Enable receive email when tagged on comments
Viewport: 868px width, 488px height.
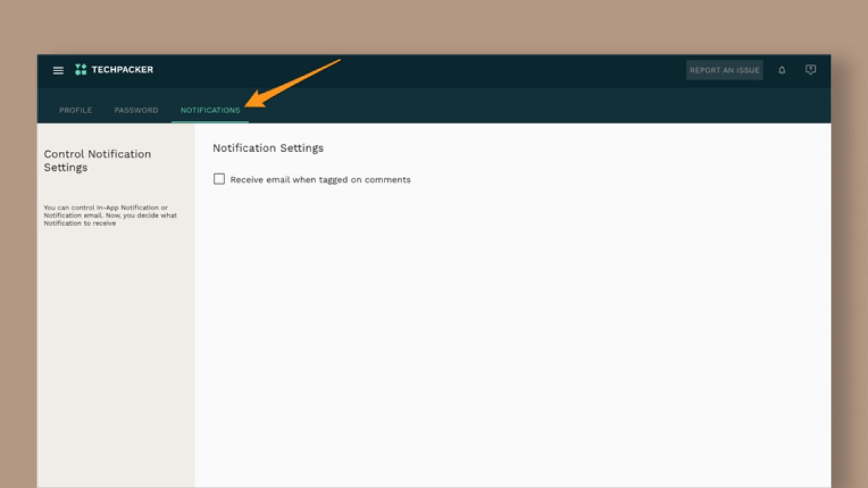219,179
